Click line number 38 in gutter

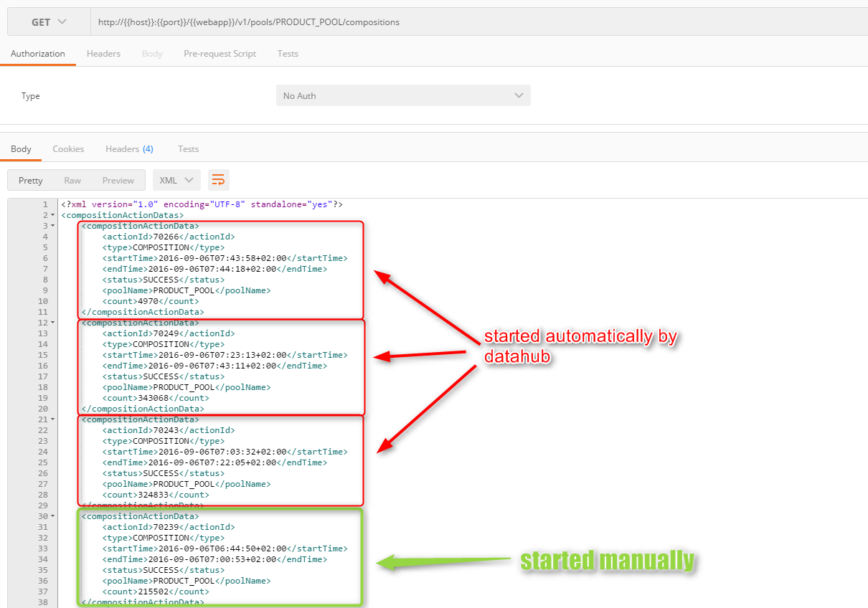coord(43,602)
